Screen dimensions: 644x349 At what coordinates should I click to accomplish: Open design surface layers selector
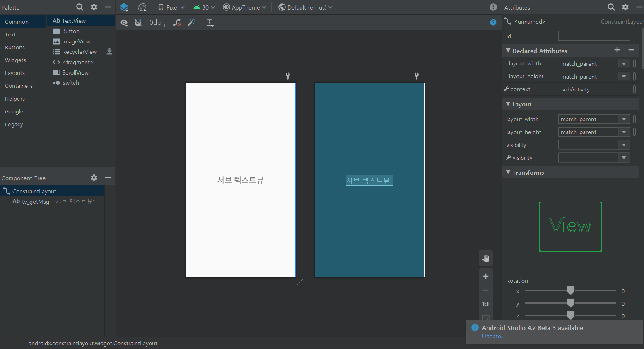tap(124, 7)
